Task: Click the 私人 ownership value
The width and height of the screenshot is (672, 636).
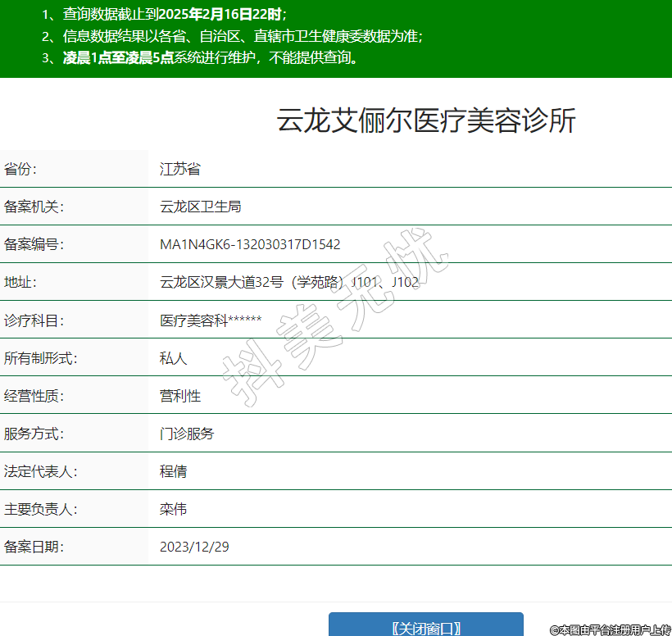Action: pyautogui.click(x=174, y=358)
